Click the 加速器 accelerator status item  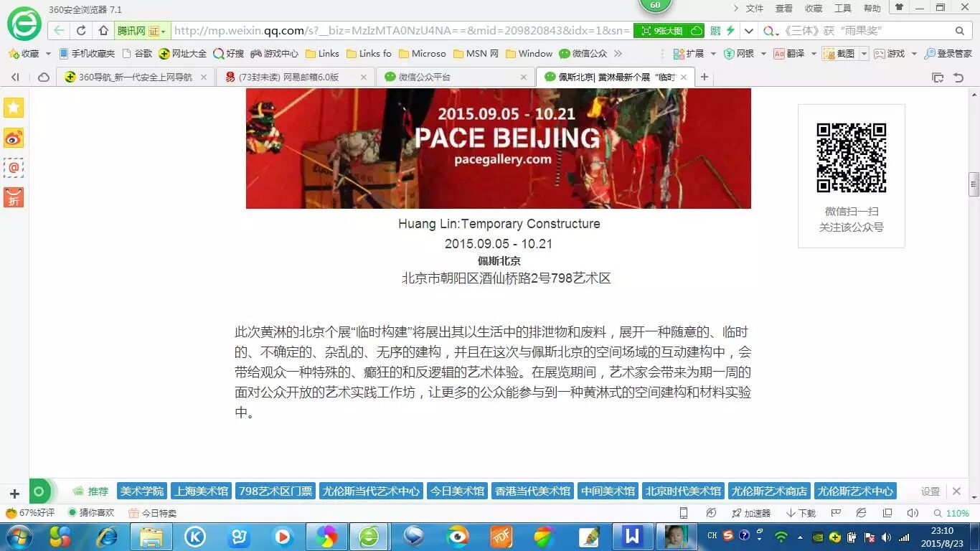click(x=751, y=513)
